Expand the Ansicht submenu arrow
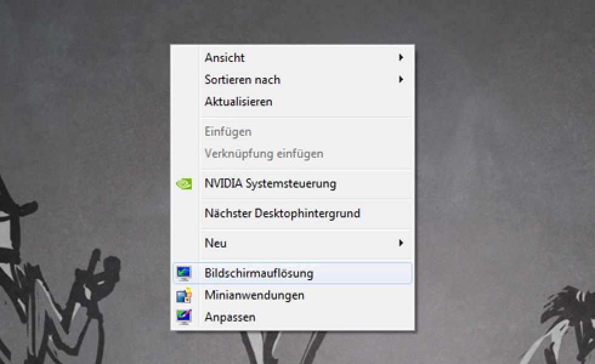Image resolution: width=595 pixels, height=364 pixels. click(x=401, y=58)
